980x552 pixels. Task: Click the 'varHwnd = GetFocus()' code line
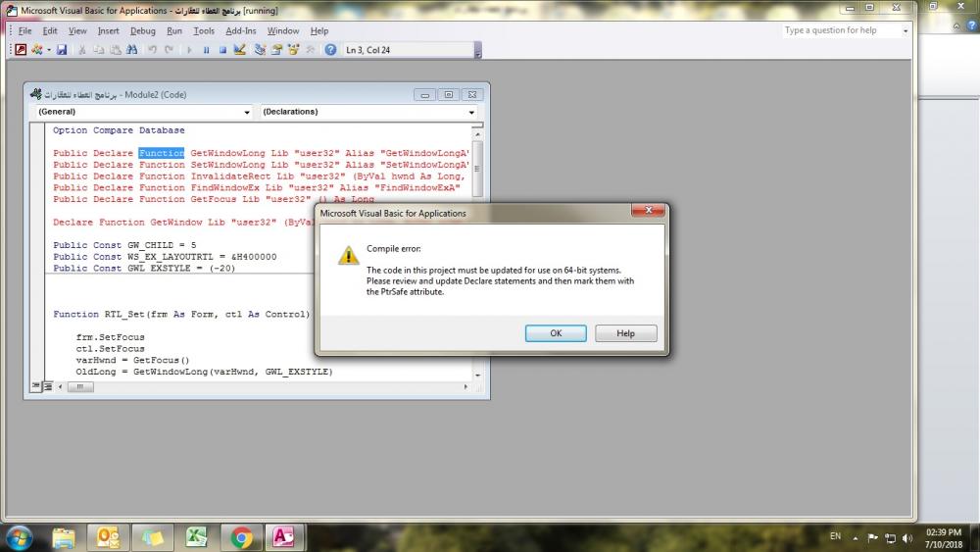pos(132,360)
